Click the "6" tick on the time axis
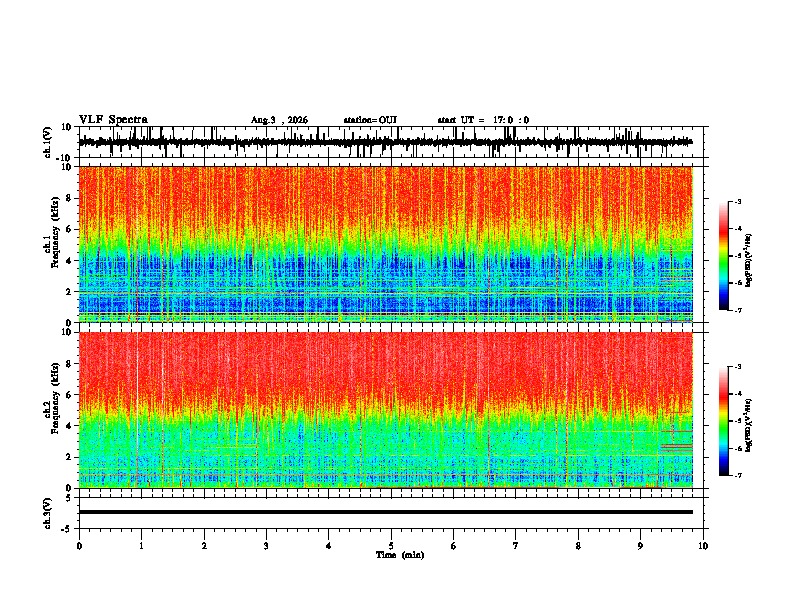Image resolution: width=792 pixels, height=612 pixels. click(454, 546)
